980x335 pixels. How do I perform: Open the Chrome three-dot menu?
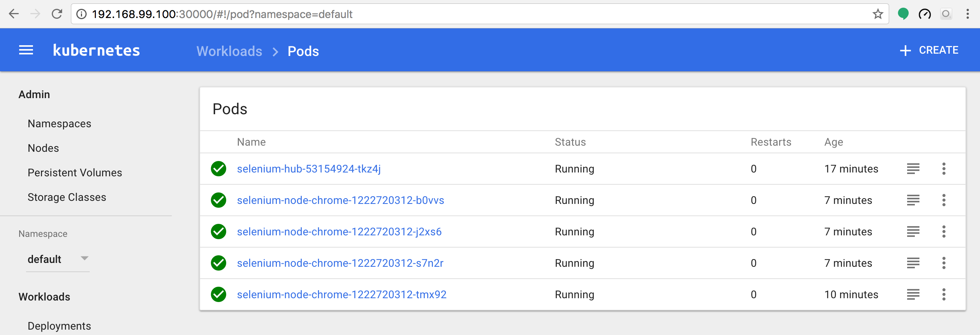point(968,14)
